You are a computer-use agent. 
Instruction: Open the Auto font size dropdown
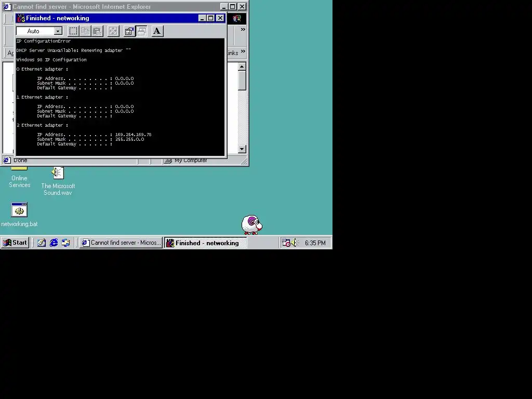pyautogui.click(x=58, y=31)
